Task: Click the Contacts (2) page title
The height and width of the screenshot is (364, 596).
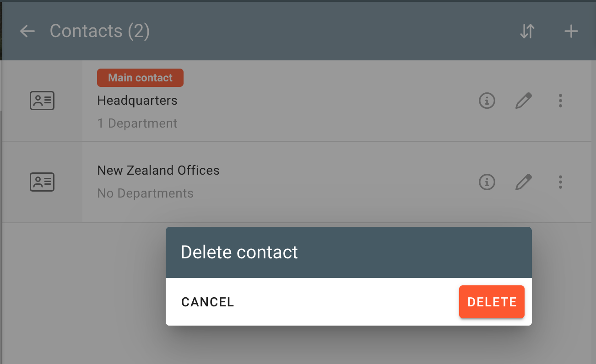Action: tap(100, 31)
